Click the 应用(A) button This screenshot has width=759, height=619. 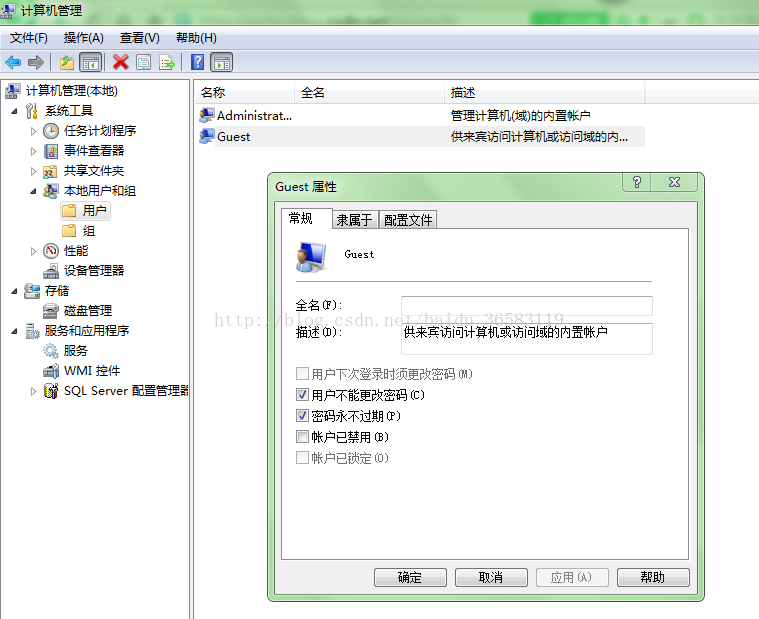[572, 577]
